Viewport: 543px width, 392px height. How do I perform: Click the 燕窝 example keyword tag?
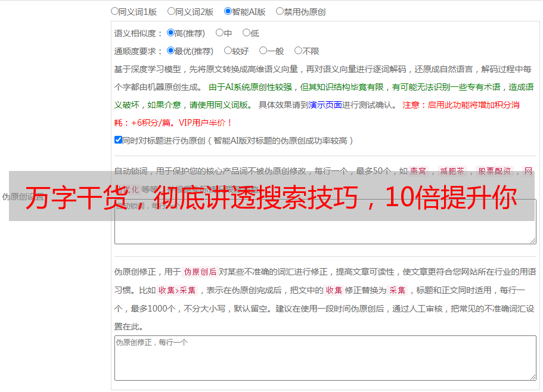pyautogui.click(x=418, y=171)
